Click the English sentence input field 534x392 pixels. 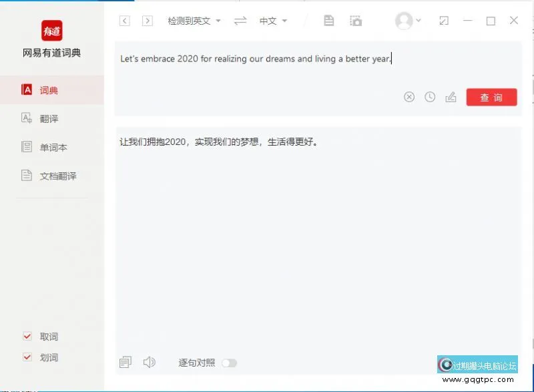click(280, 59)
